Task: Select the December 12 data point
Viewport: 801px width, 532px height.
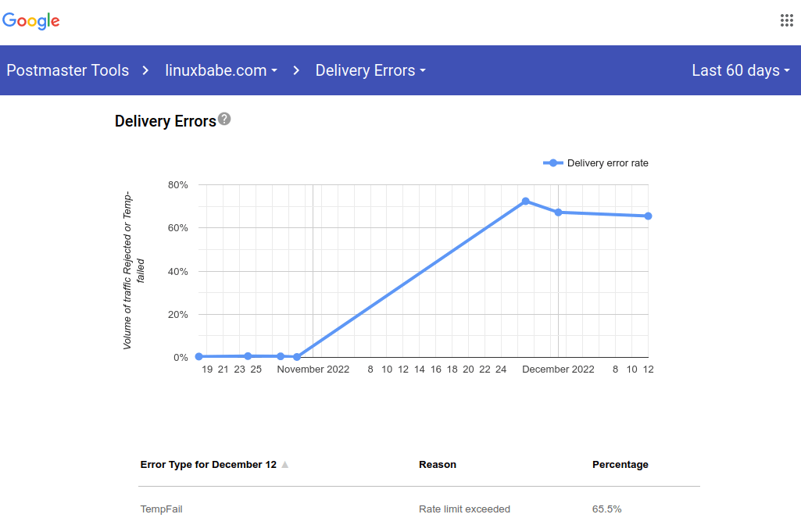Action: [x=648, y=216]
